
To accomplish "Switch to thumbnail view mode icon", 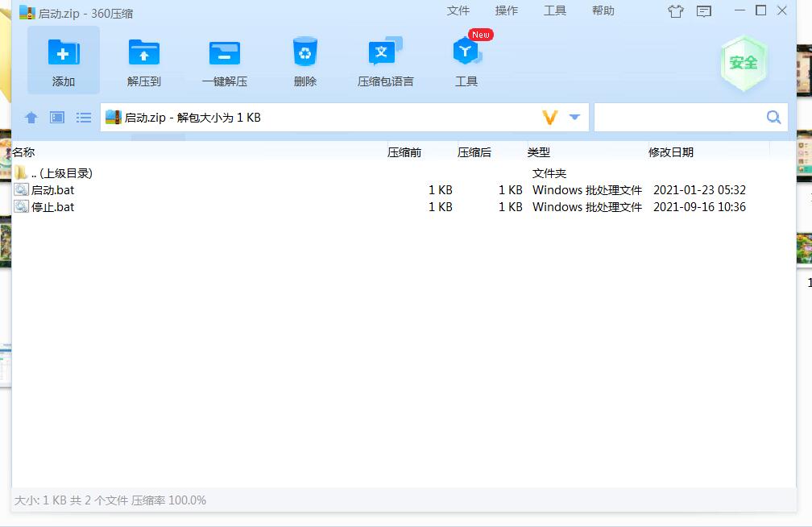I will [x=57, y=118].
